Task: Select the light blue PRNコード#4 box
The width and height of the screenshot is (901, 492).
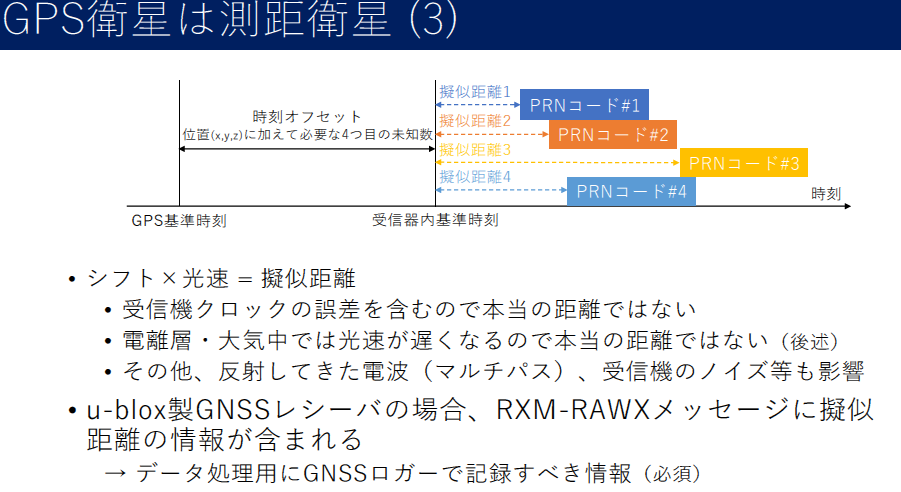Action: [631, 191]
